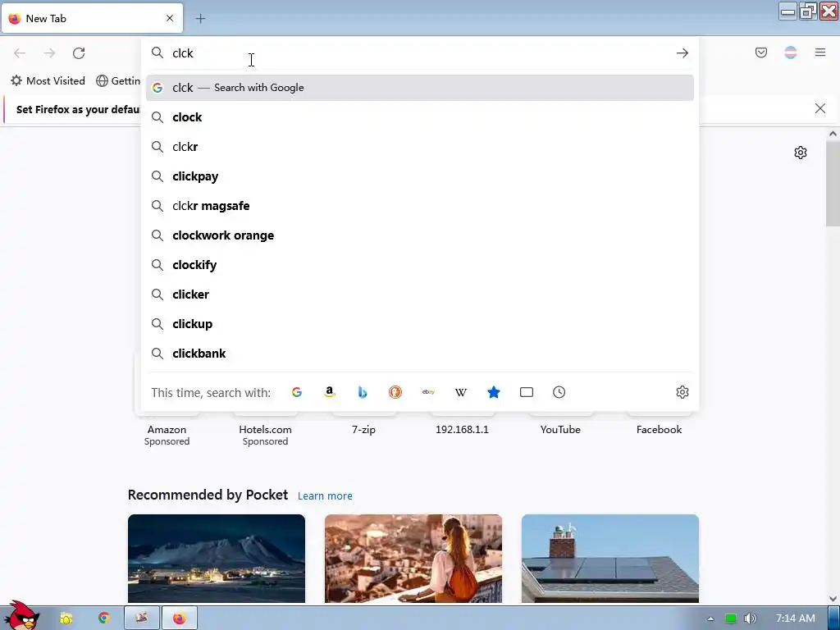The height and width of the screenshot is (630, 840).
Task: Select the 'clckr magsafe' suggestion
Action: [x=420, y=206]
